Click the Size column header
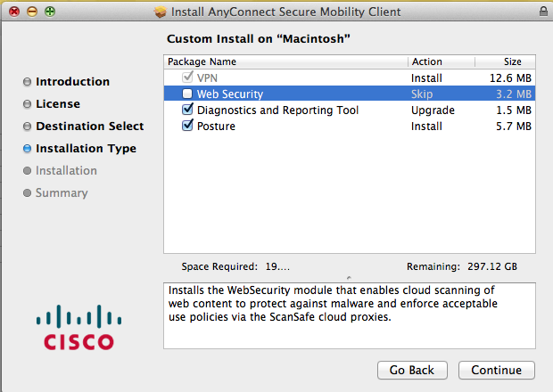 506,61
